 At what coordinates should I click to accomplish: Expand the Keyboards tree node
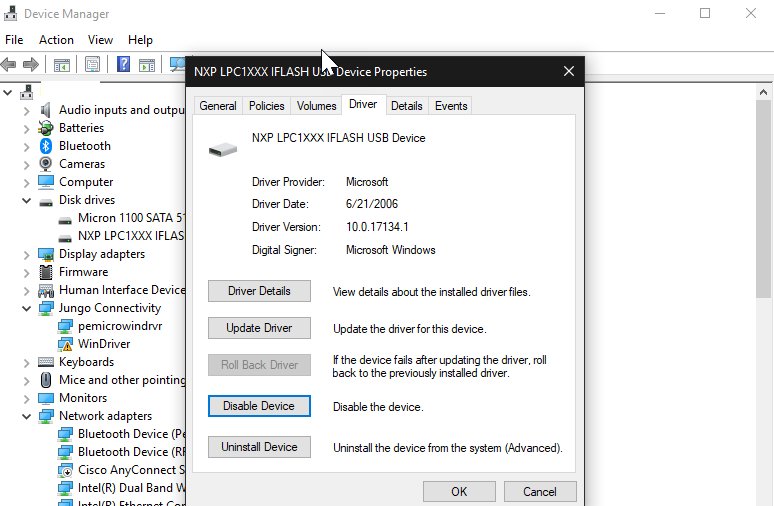click(x=27, y=363)
